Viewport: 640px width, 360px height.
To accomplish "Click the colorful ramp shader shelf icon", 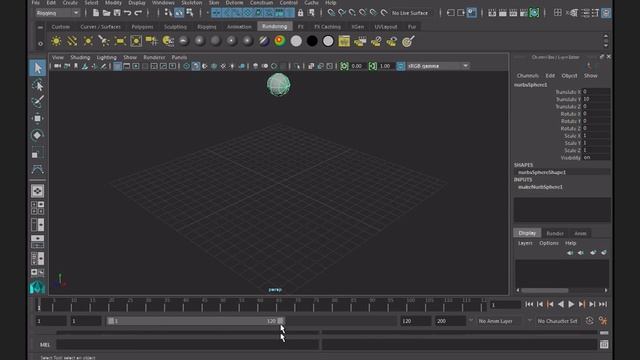I will tap(280, 41).
